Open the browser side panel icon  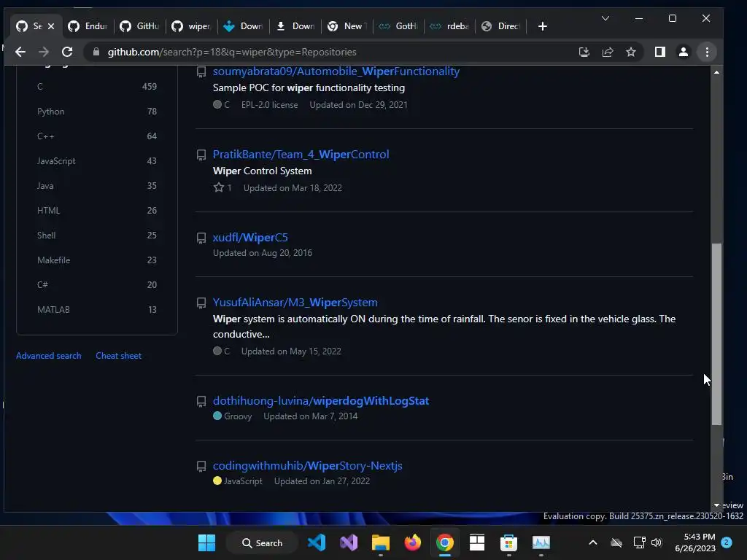pyautogui.click(x=659, y=52)
